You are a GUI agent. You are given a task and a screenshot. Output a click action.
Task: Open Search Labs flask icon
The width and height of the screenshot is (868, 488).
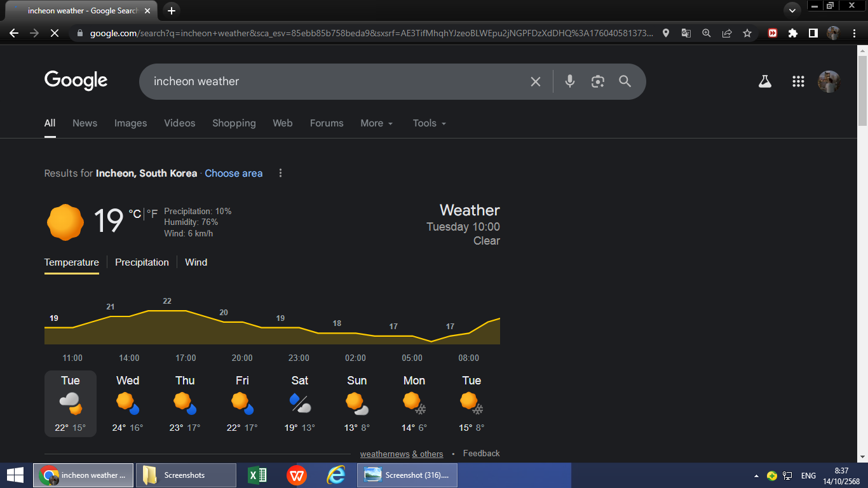(765, 81)
